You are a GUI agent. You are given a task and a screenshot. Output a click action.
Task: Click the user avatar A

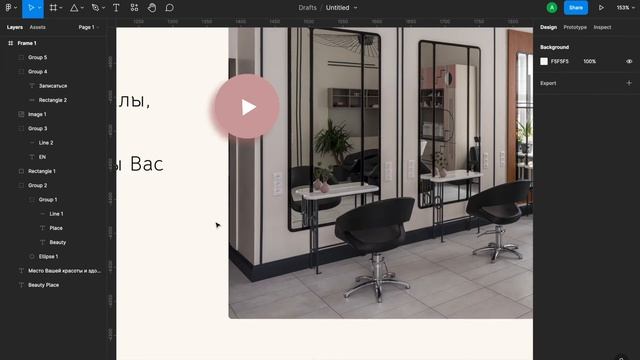click(x=552, y=7)
